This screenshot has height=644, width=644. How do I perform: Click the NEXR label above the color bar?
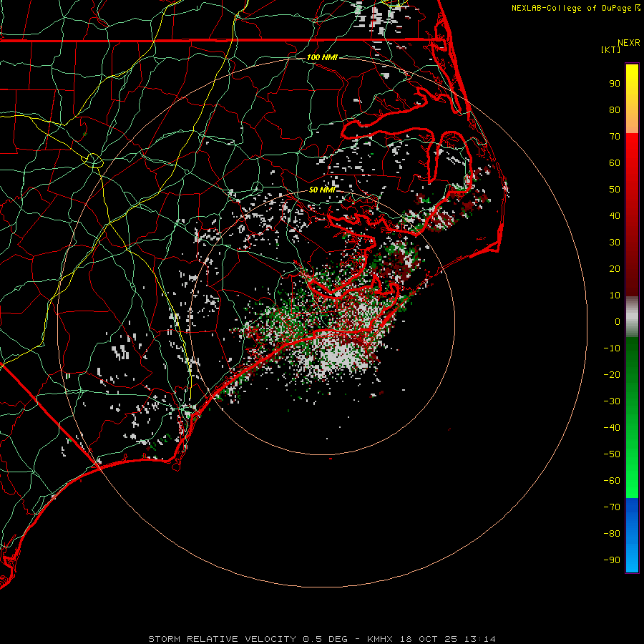[x=629, y=43]
